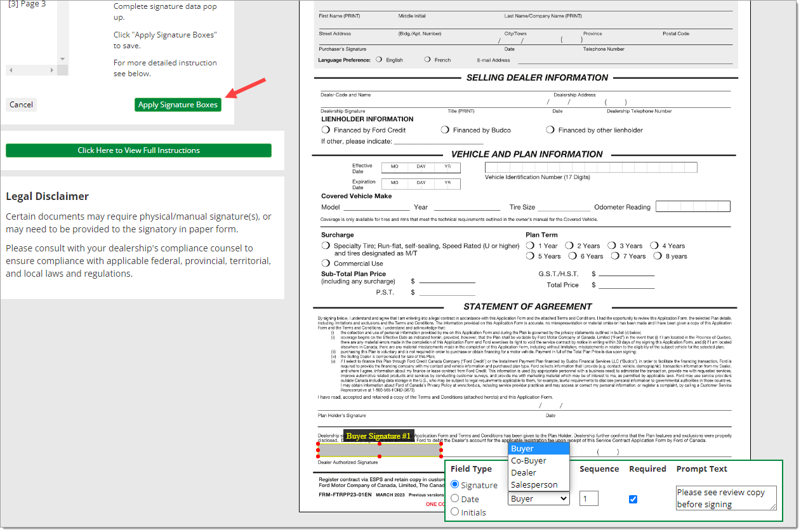Select 3 Years plan term
This screenshot has width=801, height=532.
click(x=612, y=245)
